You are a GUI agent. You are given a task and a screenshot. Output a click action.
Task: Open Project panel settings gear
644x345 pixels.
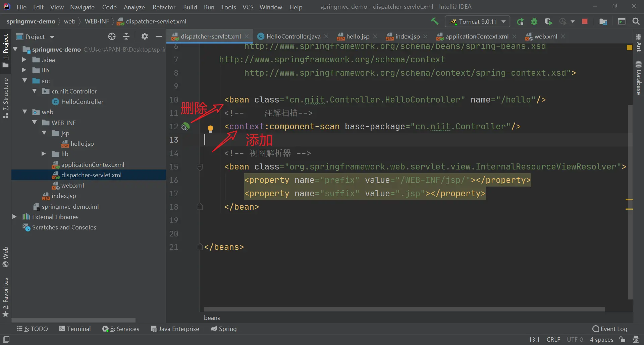(145, 37)
